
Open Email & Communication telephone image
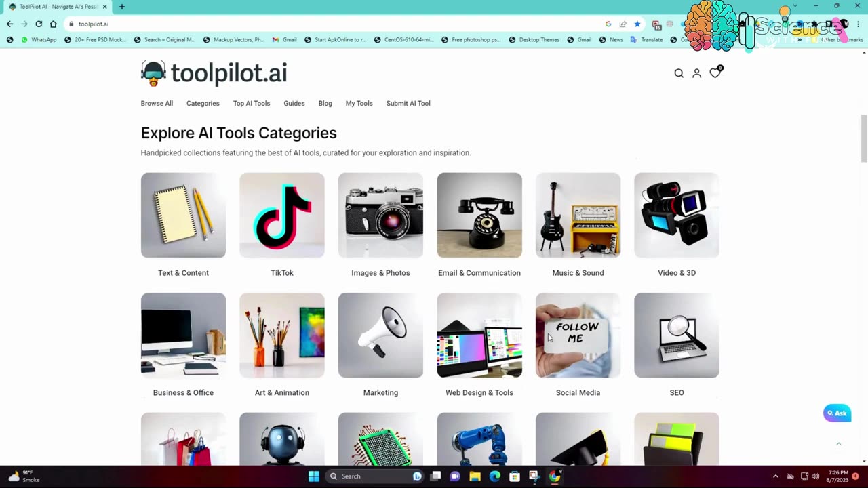[x=479, y=215]
